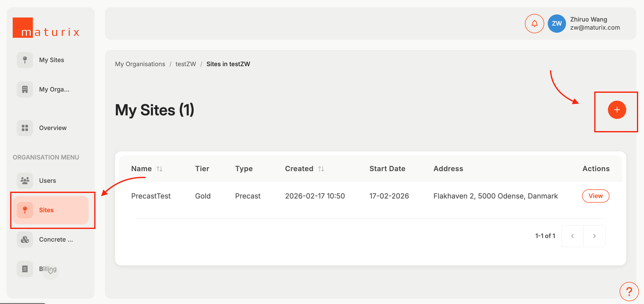Image resolution: width=644 pixels, height=304 pixels.
Task: Navigate to testZW breadcrumb link
Action: [x=186, y=64]
